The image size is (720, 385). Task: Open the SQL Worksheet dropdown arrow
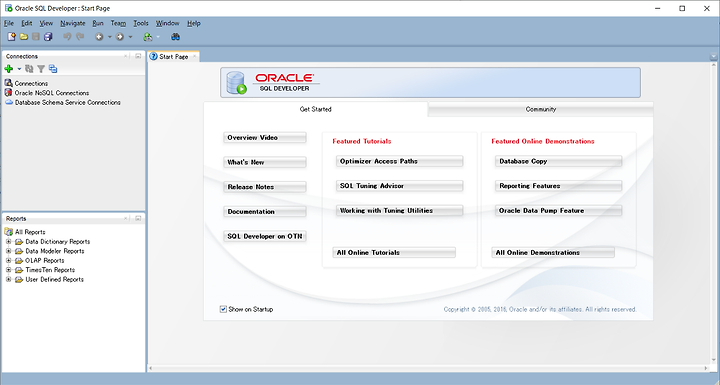point(158,37)
